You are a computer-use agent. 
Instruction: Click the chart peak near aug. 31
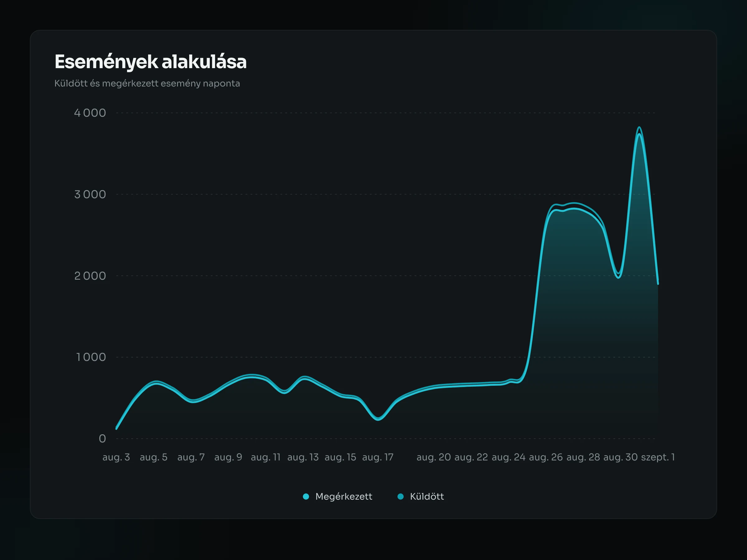point(639,128)
